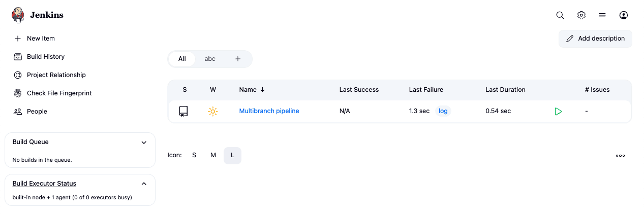The height and width of the screenshot is (214, 644).
Task: Open the last failure log badge
Action: 443,111
